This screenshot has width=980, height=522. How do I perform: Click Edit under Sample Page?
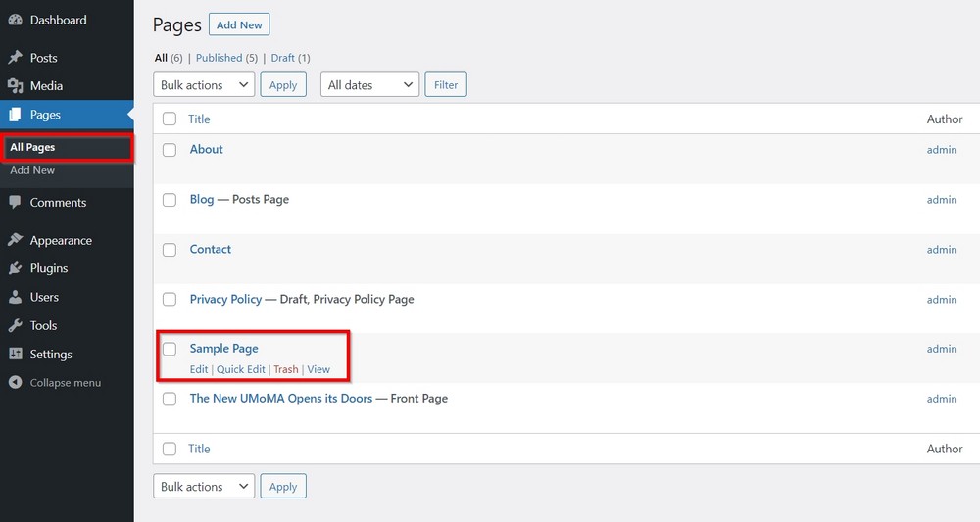[199, 369]
